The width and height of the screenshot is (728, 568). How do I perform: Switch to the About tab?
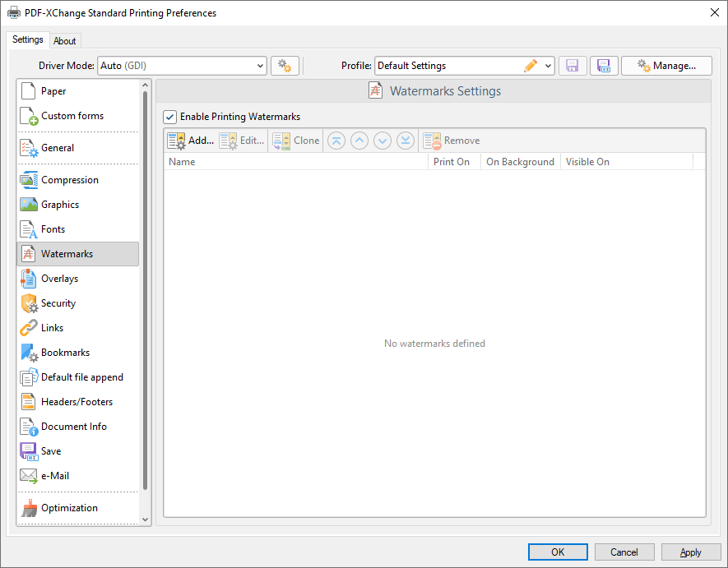click(64, 41)
